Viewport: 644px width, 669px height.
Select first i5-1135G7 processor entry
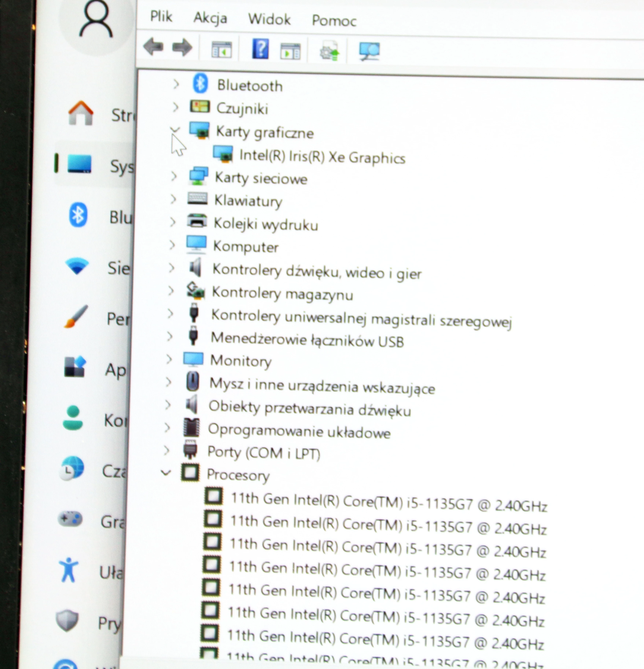click(x=389, y=503)
